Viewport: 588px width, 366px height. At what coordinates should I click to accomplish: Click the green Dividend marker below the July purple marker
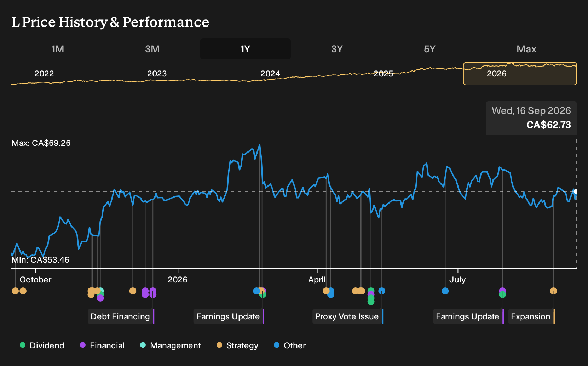click(x=502, y=295)
